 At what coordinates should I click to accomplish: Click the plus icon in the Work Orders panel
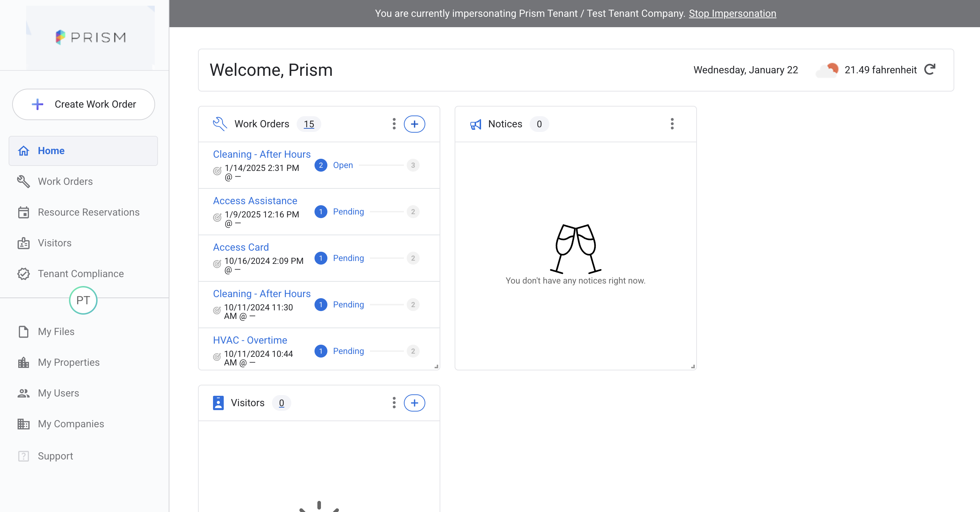pos(414,124)
